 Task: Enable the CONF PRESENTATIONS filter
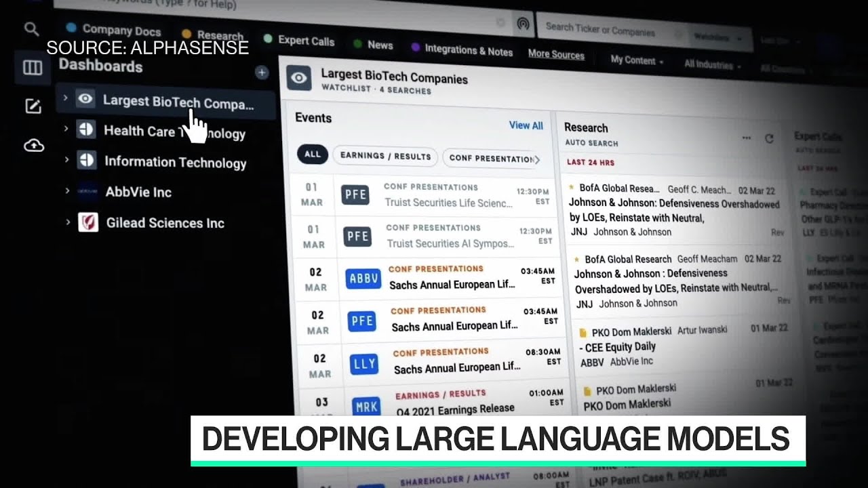pyautogui.click(x=494, y=158)
